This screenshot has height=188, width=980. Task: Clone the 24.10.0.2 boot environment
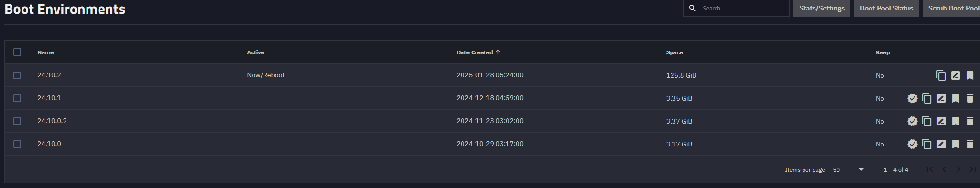point(926,121)
